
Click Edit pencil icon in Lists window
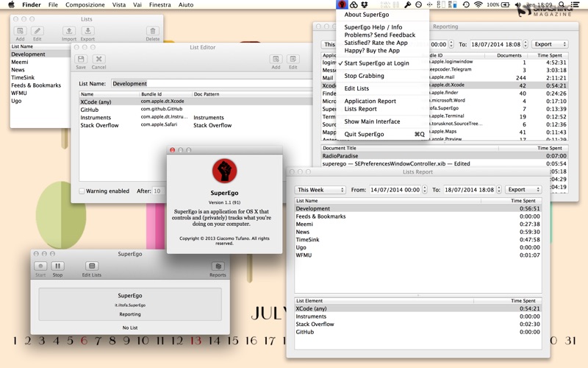37,31
